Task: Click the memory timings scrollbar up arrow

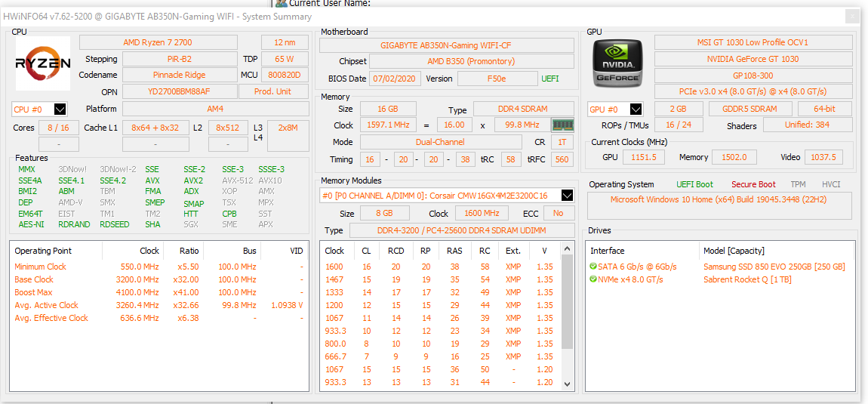Action: click(x=567, y=249)
